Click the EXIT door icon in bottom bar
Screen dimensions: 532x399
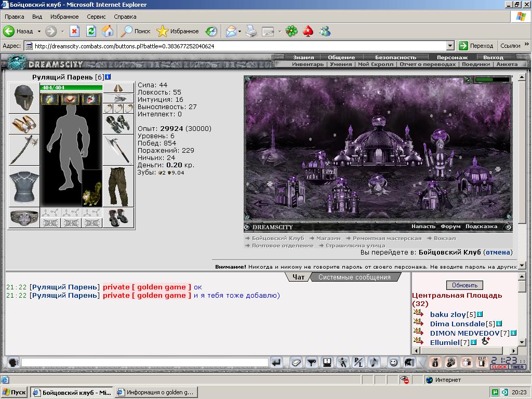(x=482, y=362)
